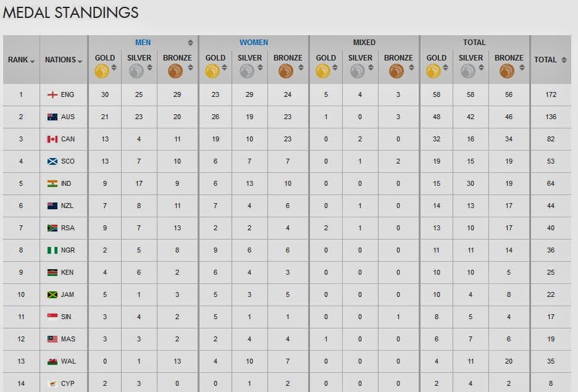Click the Total gold medal icon

(x=433, y=71)
